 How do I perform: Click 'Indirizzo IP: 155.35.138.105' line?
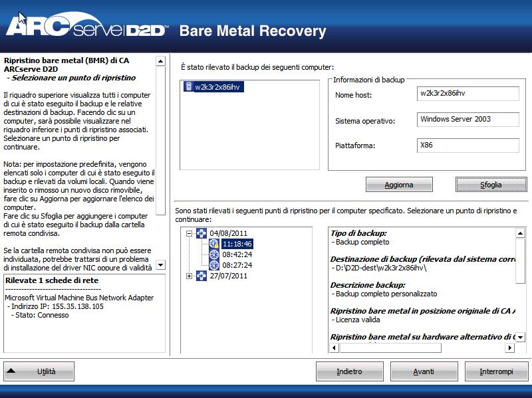pos(55,306)
